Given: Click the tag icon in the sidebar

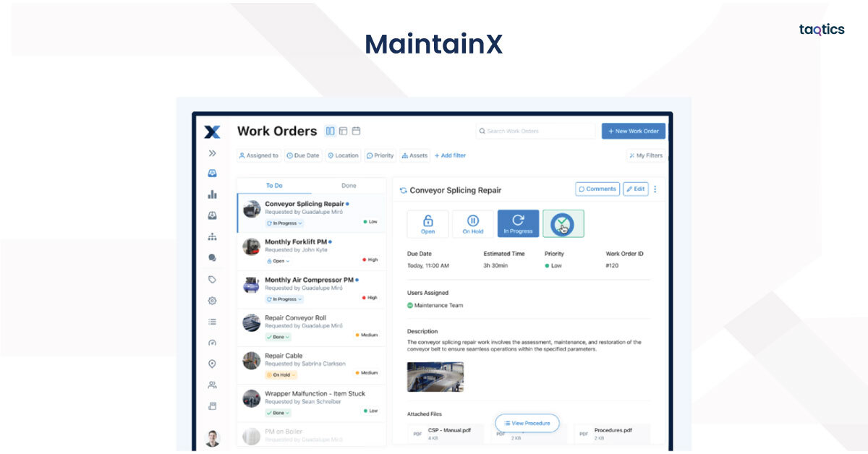Looking at the screenshot, I should click(x=212, y=279).
